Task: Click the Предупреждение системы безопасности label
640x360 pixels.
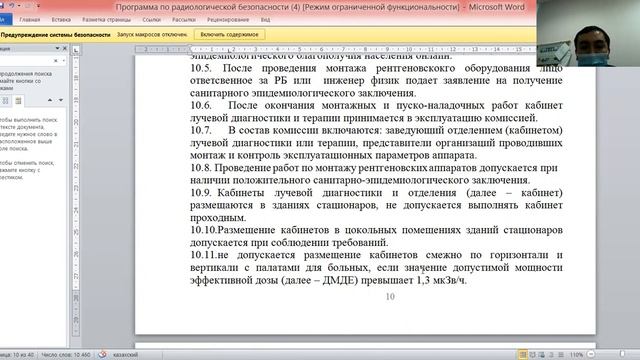Action: point(56,35)
